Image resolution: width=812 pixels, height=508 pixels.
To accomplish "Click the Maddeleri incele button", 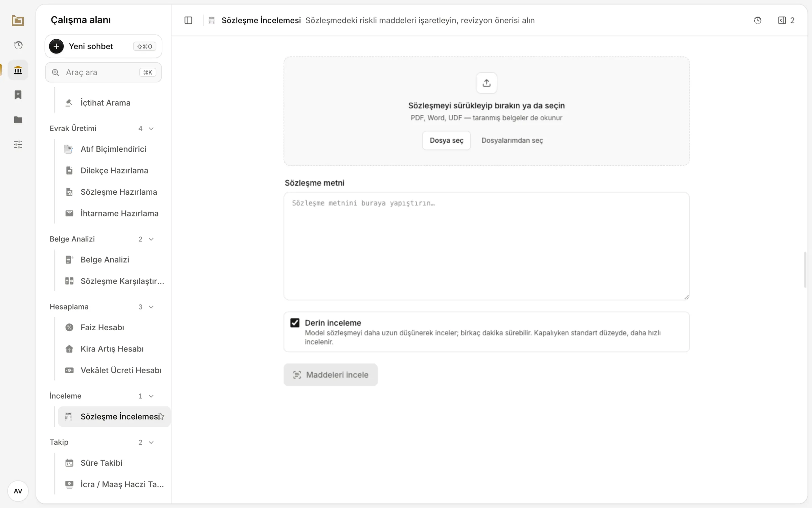I will pos(331,375).
